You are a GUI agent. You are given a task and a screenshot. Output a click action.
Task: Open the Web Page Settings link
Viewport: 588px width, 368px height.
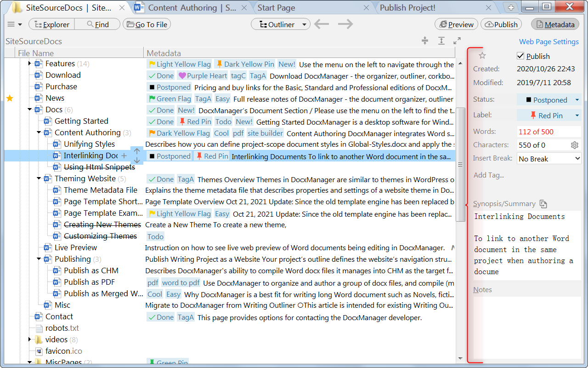coord(548,41)
